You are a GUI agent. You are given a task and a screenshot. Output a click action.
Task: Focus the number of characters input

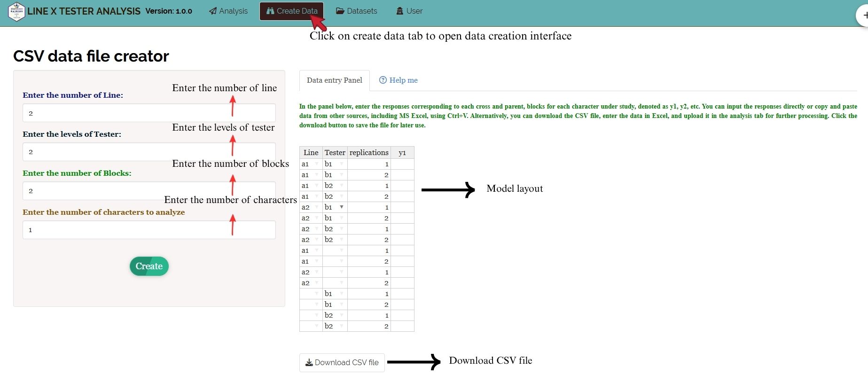pos(149,230)
